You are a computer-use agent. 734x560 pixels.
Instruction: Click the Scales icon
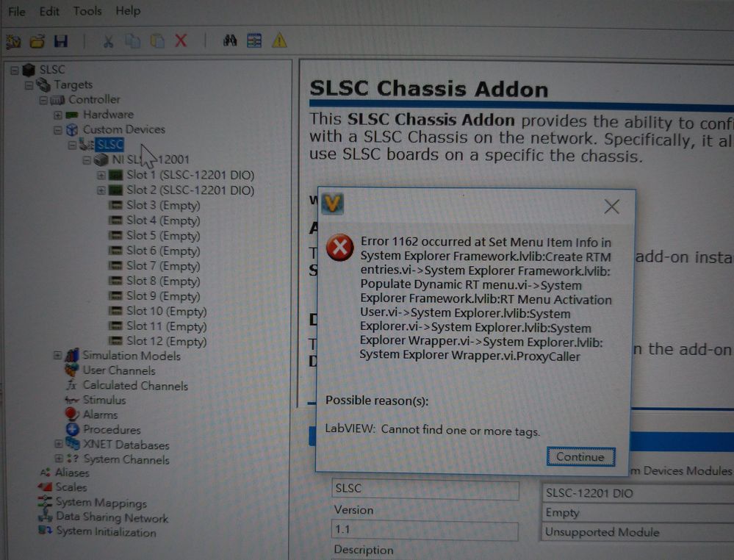(x=45, y=487)
